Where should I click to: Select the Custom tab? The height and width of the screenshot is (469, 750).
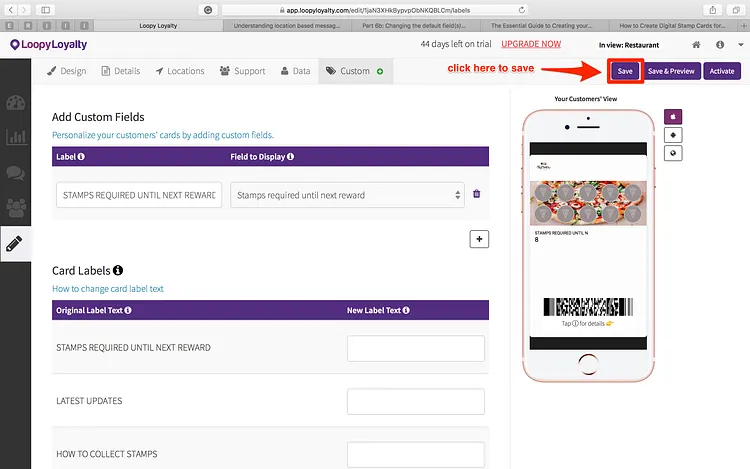[355, 71]
